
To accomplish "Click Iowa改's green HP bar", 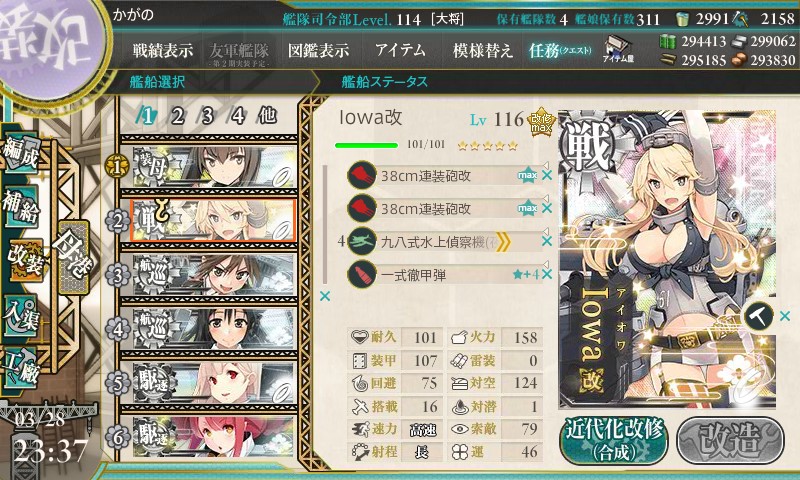I will [366, 145].
